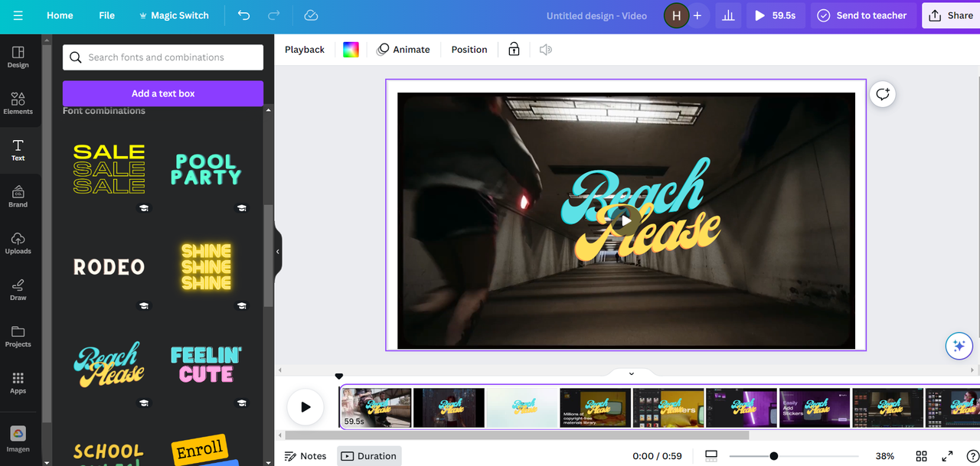Open grid view icon
Viewport: 980px width, 466px height.
922,456
